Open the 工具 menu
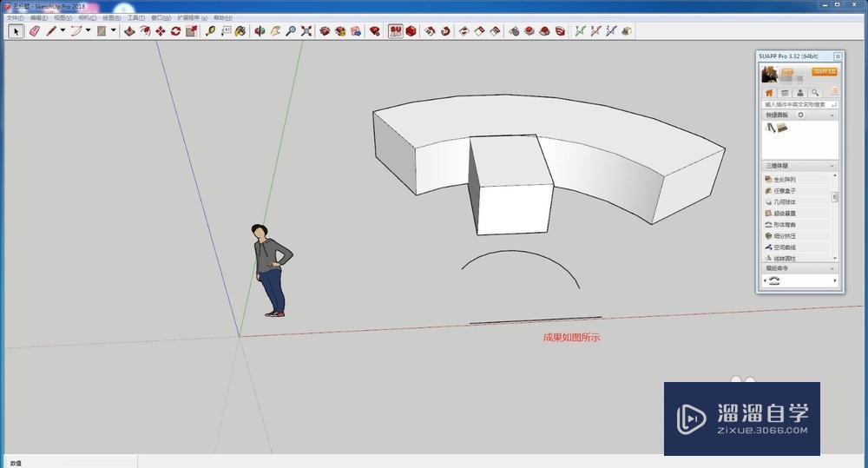Screen dimensions: 868x468 [135, 17]
